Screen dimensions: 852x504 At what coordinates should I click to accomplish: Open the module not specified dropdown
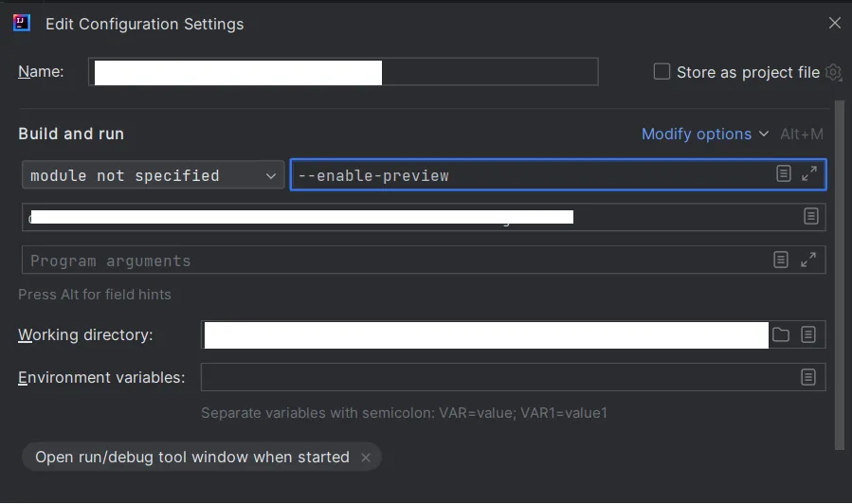153,175
